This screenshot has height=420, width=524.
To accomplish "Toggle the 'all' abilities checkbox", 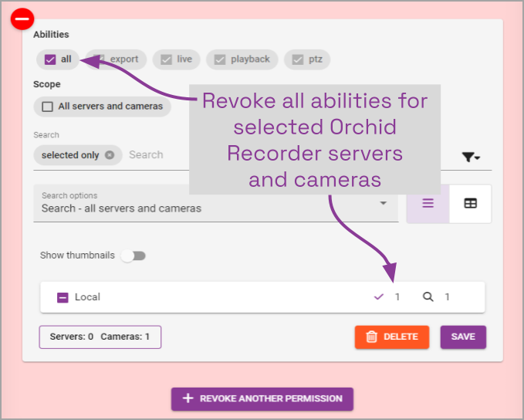I will coord(50,59).
